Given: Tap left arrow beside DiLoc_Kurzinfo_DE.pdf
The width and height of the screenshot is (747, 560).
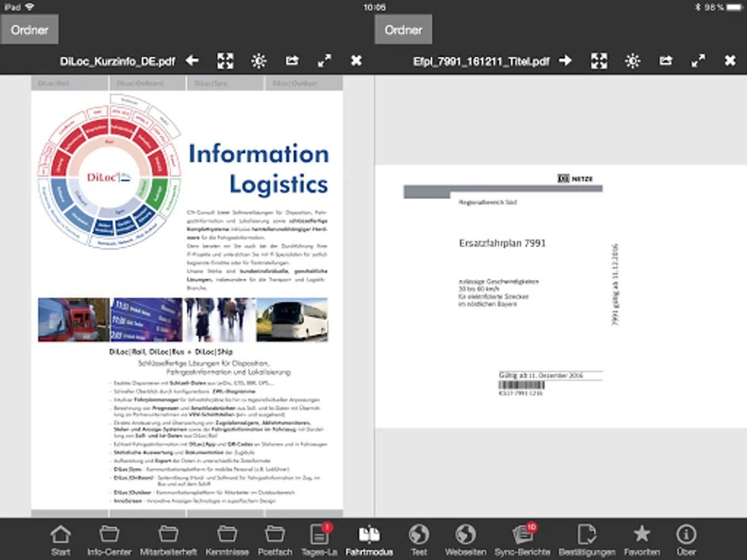Looking at the screenshot, I should (x=192, y=61).
